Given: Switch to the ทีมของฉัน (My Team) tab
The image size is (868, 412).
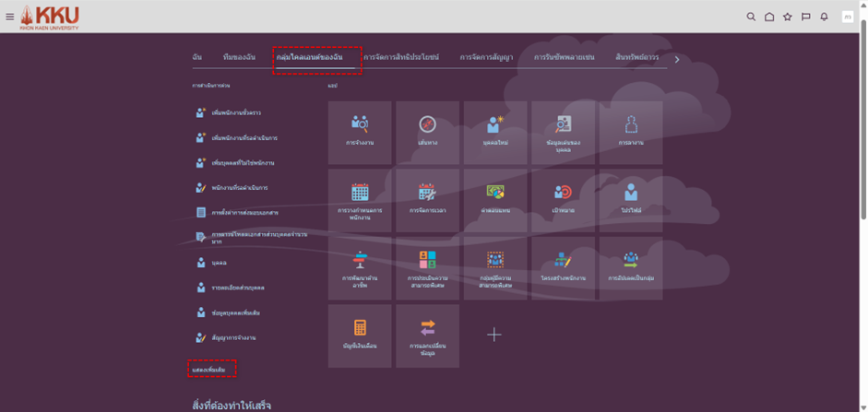Looking at the screenshot, I should pyautogui.click(x=239, y=57).
